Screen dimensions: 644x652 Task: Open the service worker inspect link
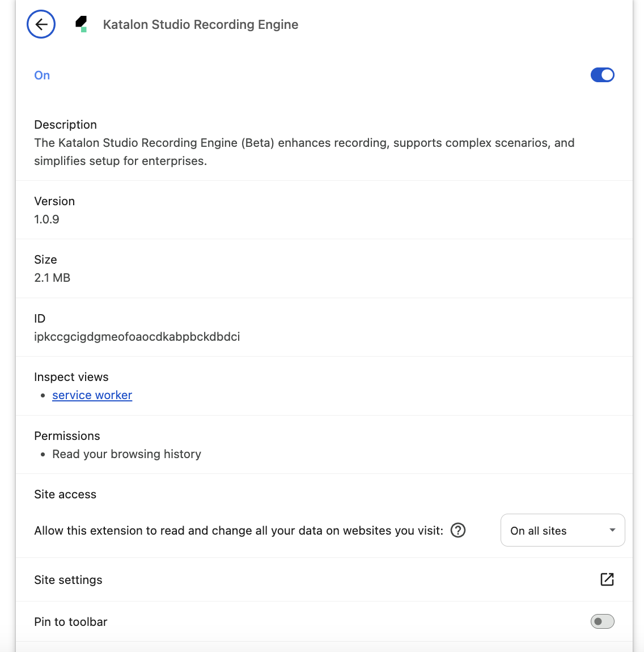click(x=92, y=395)
